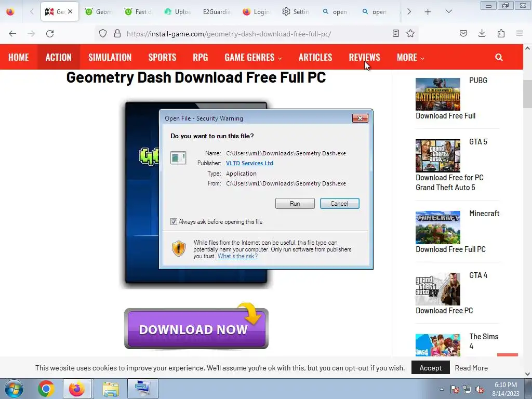Open Windows Explorer folder taskbar icon

click(x=111, y=389)
